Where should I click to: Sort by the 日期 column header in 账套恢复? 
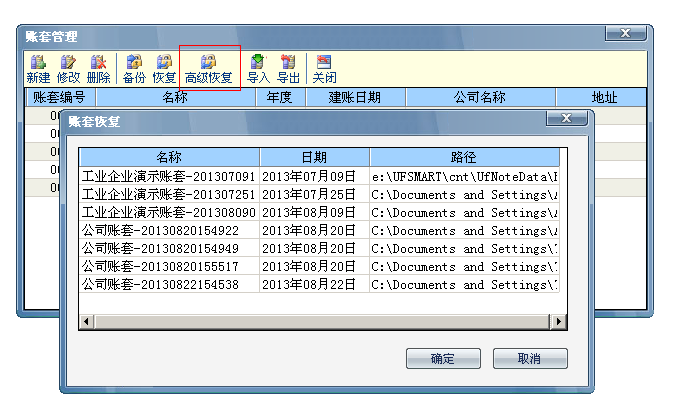(x=314, y=157)
